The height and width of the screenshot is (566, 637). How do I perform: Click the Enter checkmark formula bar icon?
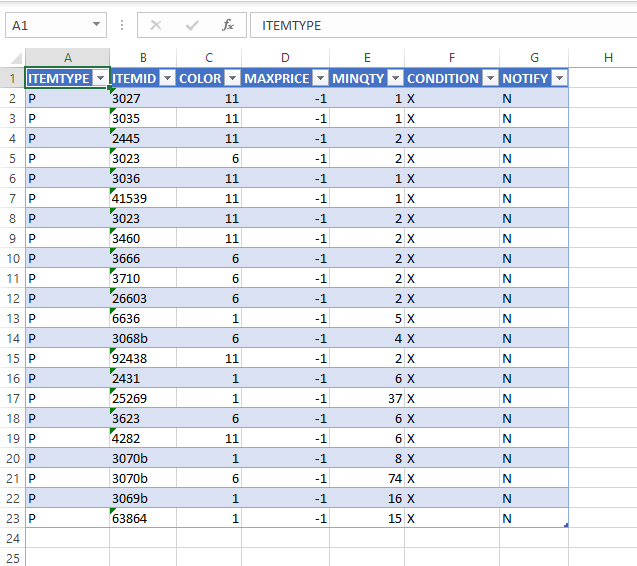pyautogui.click(x=192, y=26)
